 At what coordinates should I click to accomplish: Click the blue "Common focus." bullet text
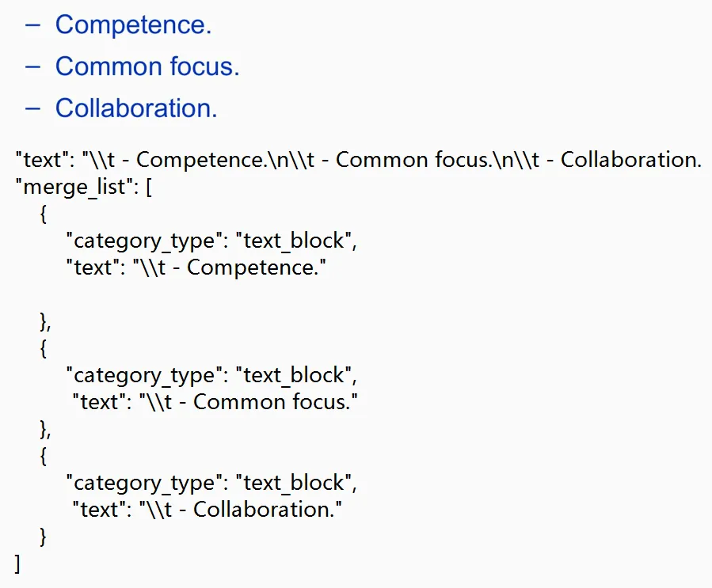pos(147,66)
